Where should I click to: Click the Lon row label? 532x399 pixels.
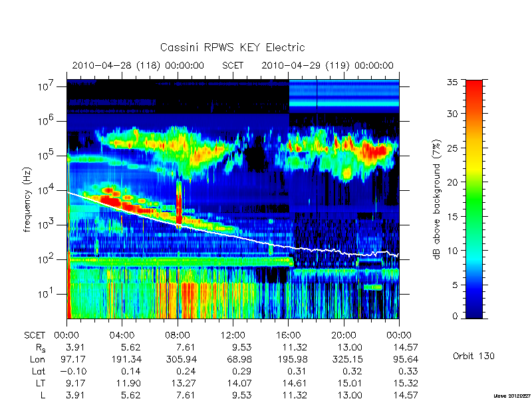[x=38, y=359]
